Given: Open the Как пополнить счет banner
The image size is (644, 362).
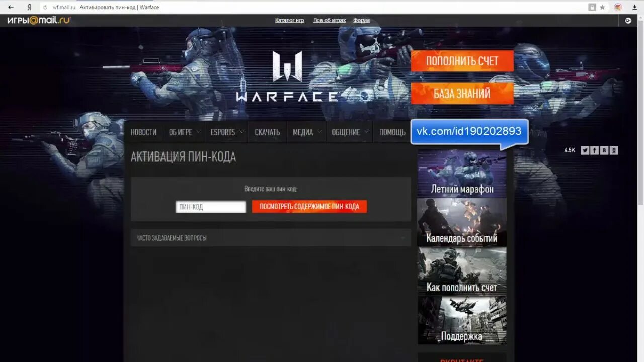Looking at the screenshot, I should click(462, 271).
